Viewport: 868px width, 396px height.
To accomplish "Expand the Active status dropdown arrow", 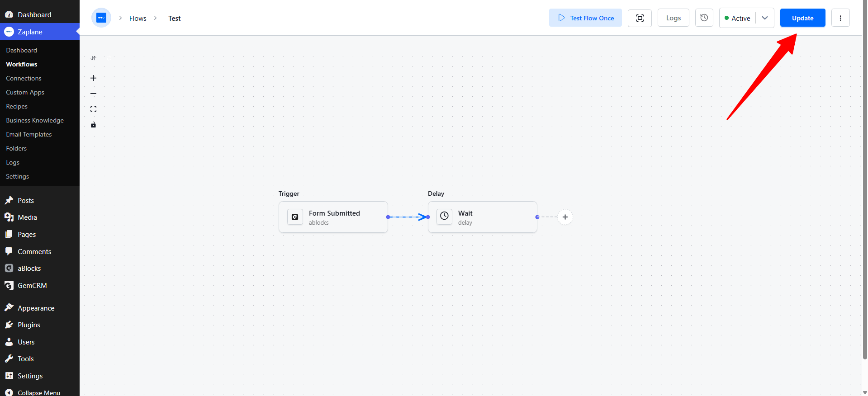I will (765, 18).
